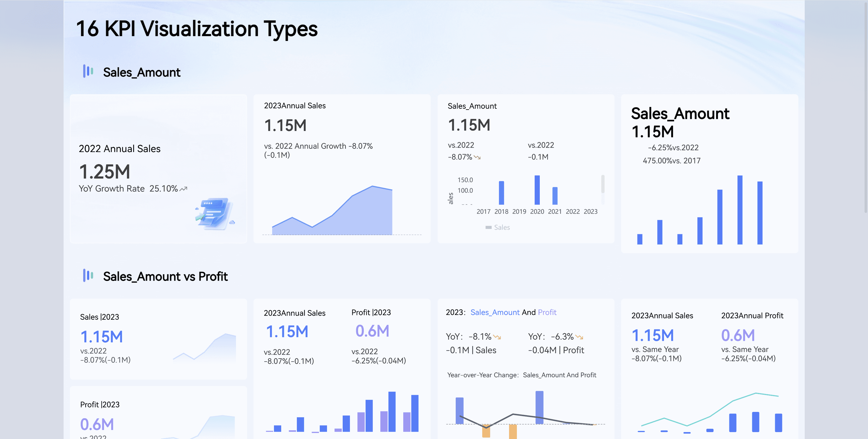
Task: Click the '2022 Annual Sales' label
Action: tap(120, 149)
